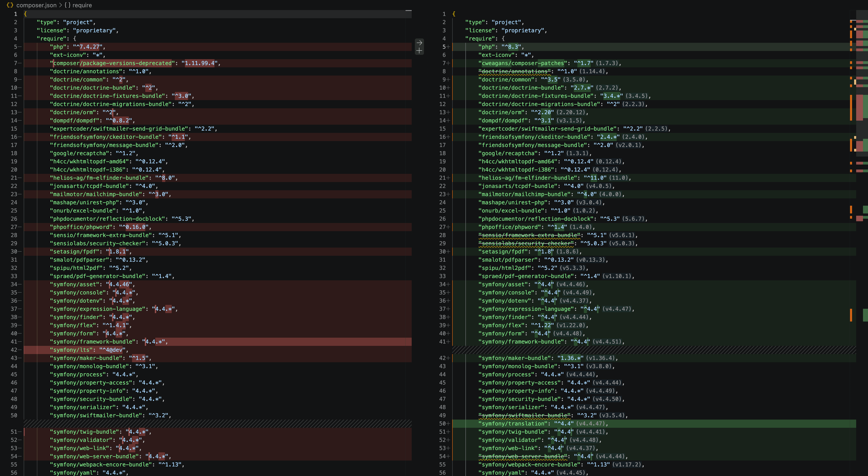This screenshot has height=476, width=868.
Task: Click struck-through sensiolabs/security-checker in right pane
Action: coord(526,243)
